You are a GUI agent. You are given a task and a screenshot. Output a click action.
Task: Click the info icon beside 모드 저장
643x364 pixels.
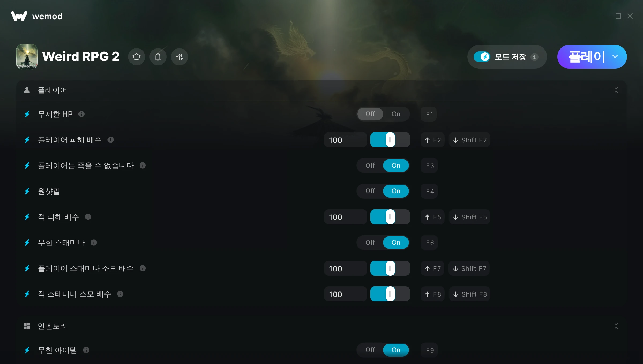(x=534, y=57)
